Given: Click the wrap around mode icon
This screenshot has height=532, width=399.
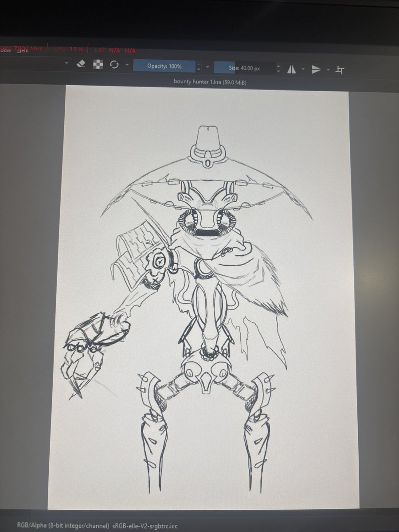Looking at the screenshot, I should coord(340,70).
